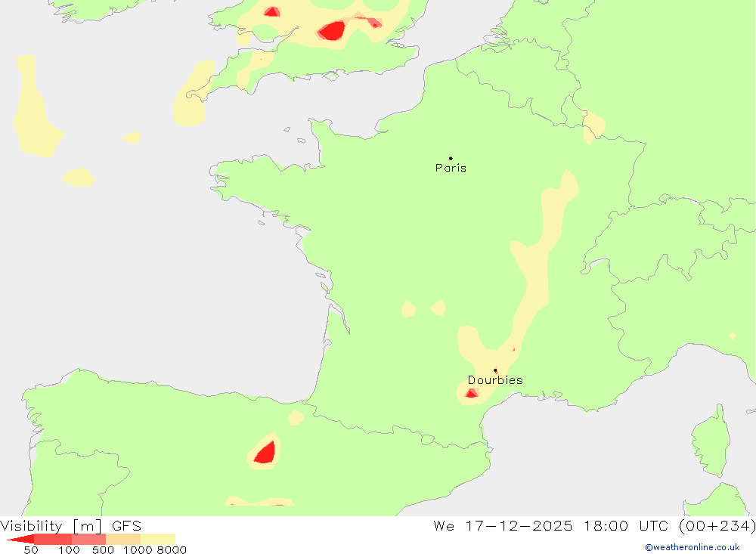Click the legend value '50'
The image size is (756, 554).
pos(31,549)
